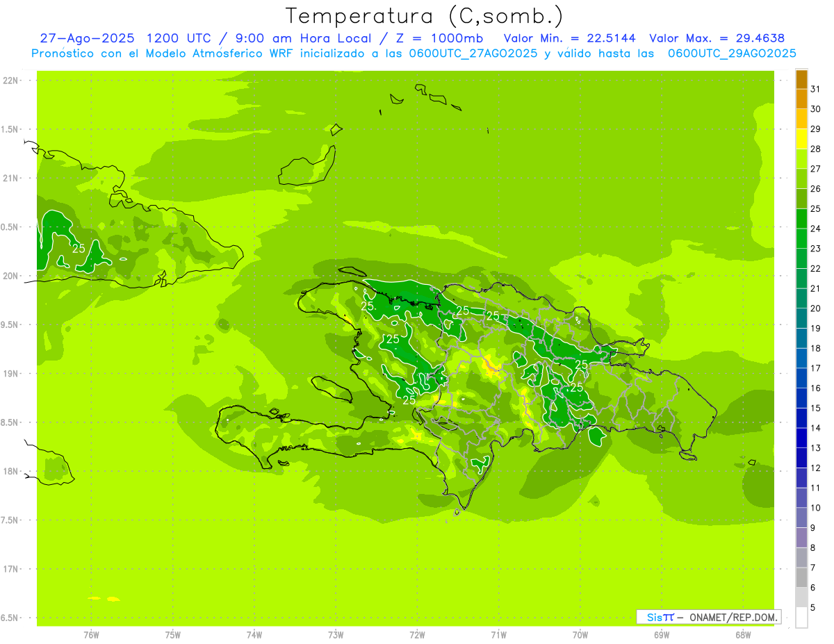The image size is (834, 644).
Task: Click the white swatch below legend value 5
Action: (x=801, y=618)
